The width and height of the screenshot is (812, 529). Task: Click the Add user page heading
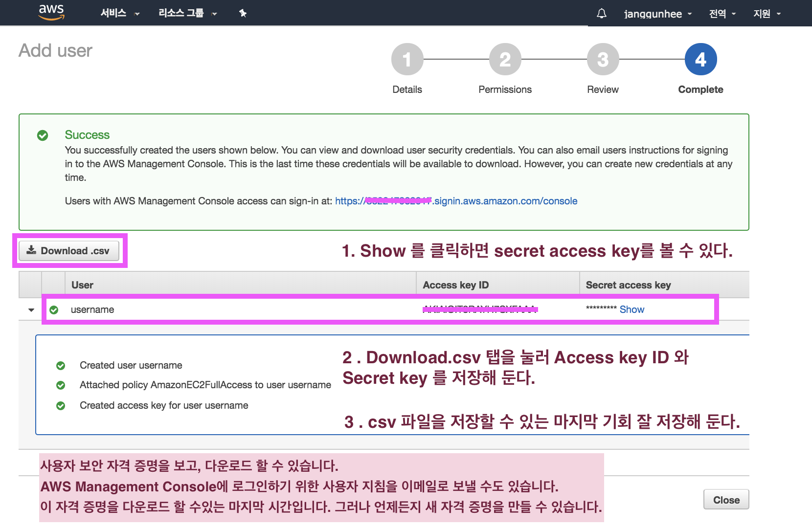[55, 50]
